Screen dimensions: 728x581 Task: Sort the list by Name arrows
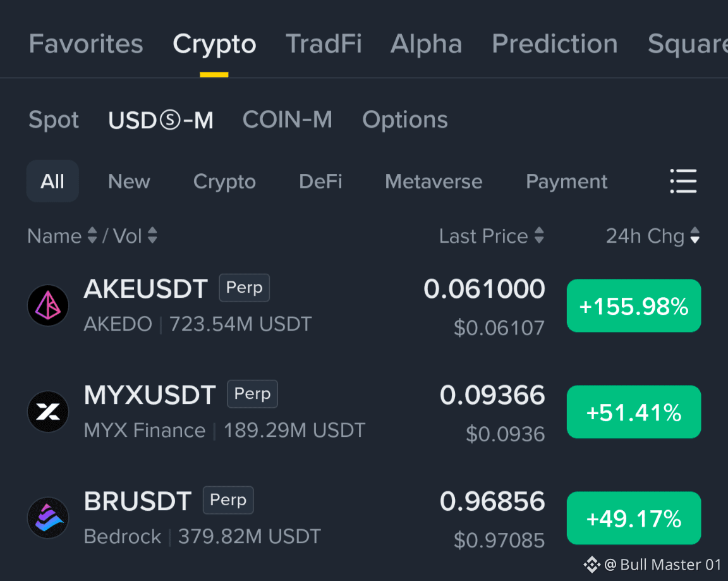pyautogui.click(x=92, y=235)
